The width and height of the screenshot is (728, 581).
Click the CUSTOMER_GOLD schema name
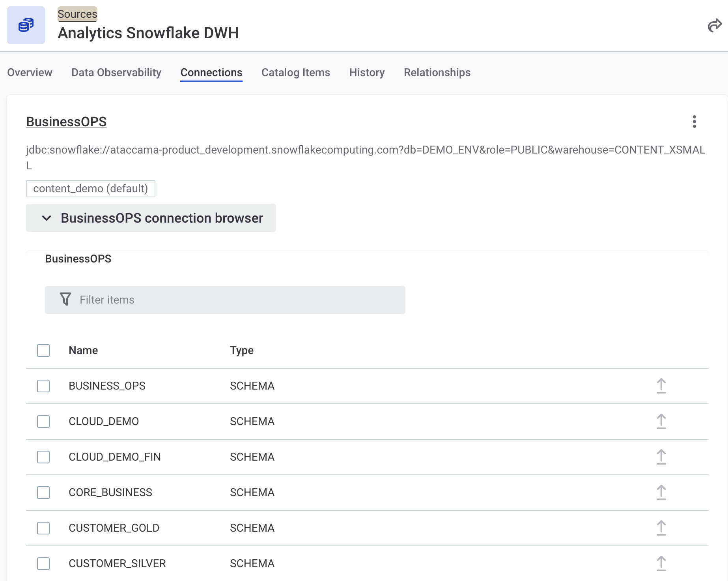coord(114,528)
